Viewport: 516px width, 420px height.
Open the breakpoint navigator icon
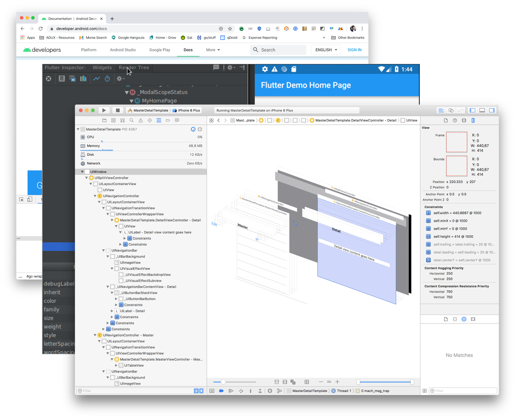pos(168,120)
